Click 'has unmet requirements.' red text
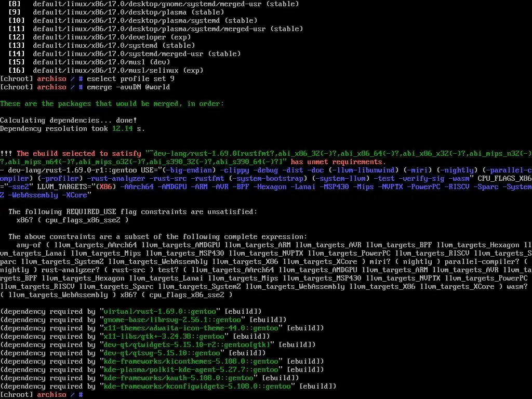 [338, 162]
